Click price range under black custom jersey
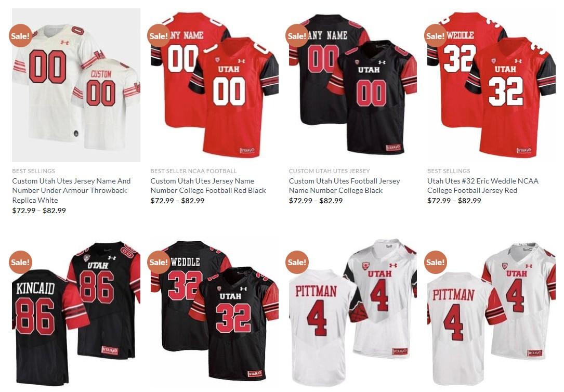Viewport: 564px width, 392px height. pyautogui.click(x=316, y=201)
